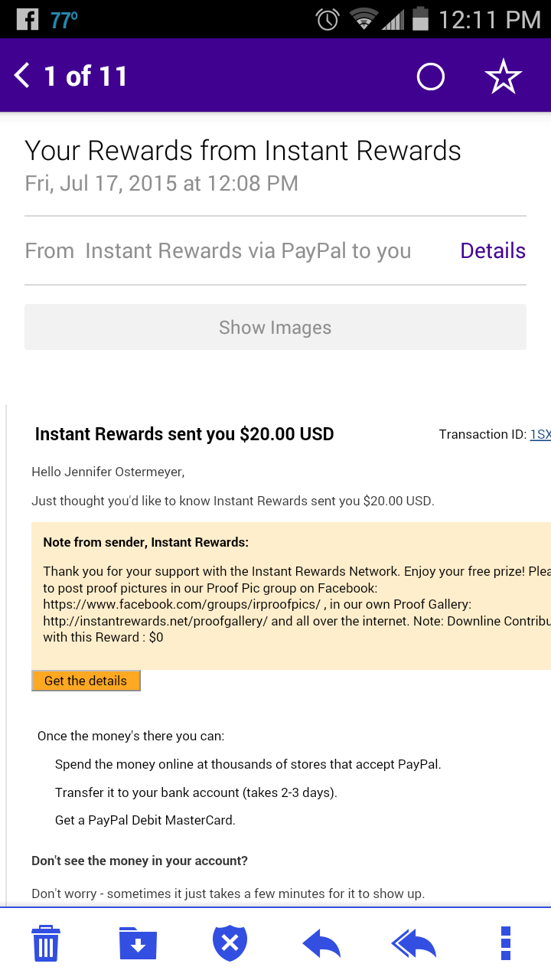This screenshot has width=551, height=980.
Task: Tap the Facebook icon in status bar
Action: pyautogui.click(x=27, y=19)
